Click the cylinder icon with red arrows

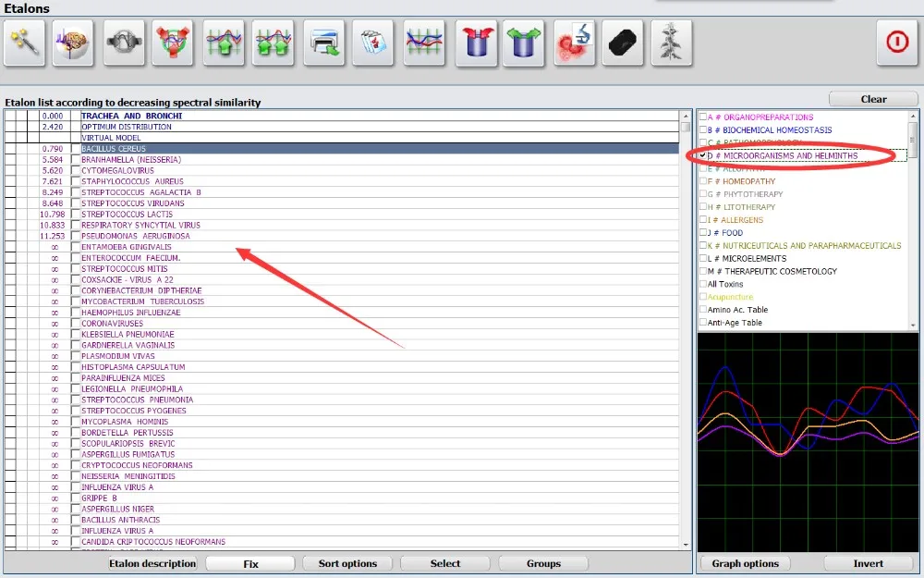coord(476,43)
